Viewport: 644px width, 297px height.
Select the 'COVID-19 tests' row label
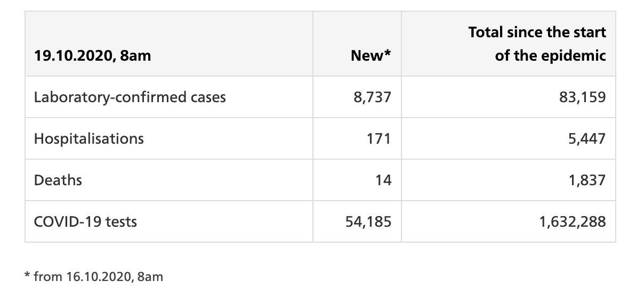tap(85, 221)
